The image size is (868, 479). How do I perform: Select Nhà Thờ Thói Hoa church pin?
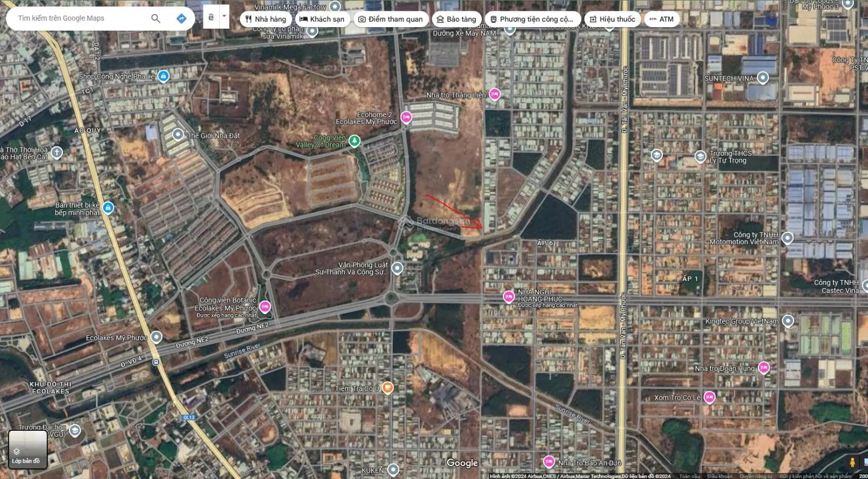pos(57,152)
